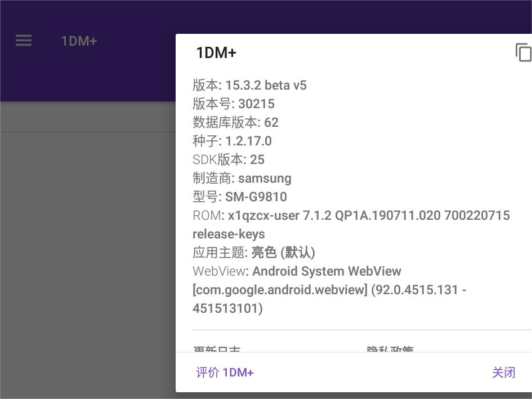Select the 数据库版本 62 line
Viewport: 532px width, 399px height.
point(235,123)
